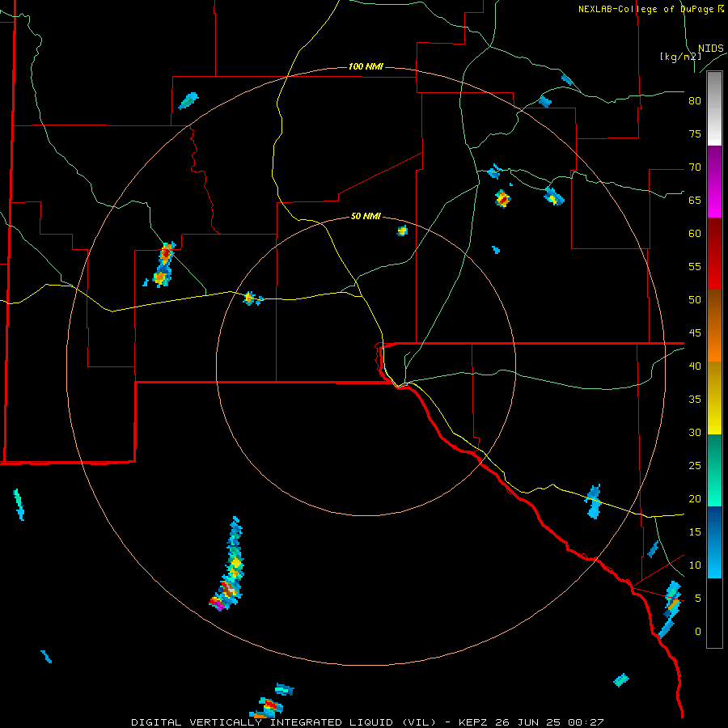Select the magenta-purple segment of the color bar
Image resolution: width=728 pixels, height=728 pixels.
(714, 181)
